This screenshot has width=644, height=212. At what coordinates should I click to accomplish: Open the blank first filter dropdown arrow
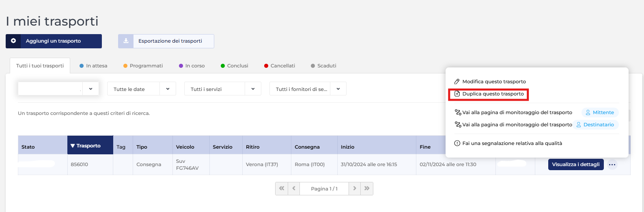click(x=91, y=89)
